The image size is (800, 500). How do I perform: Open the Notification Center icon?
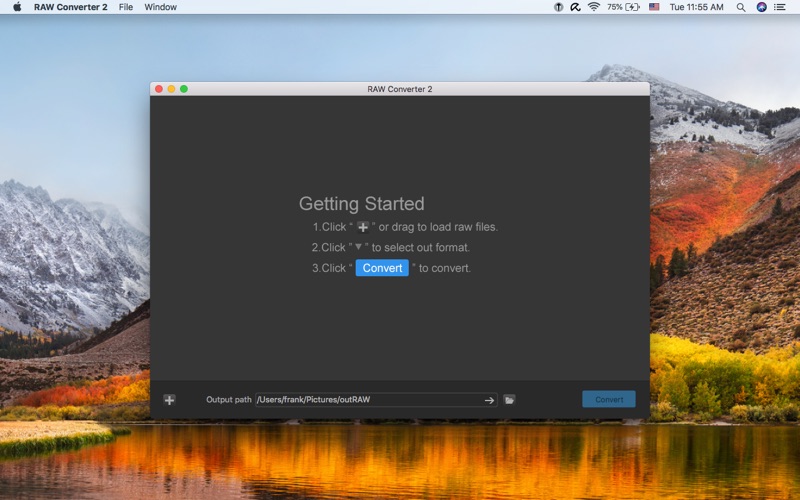(x=783, y=7)
